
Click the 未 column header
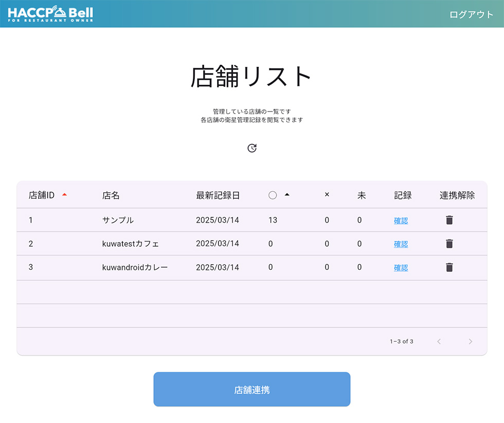click(x=362, y=195)
